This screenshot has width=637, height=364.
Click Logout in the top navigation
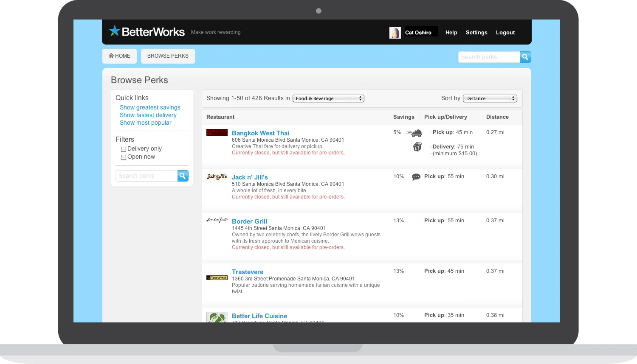(x=505, y=33)
